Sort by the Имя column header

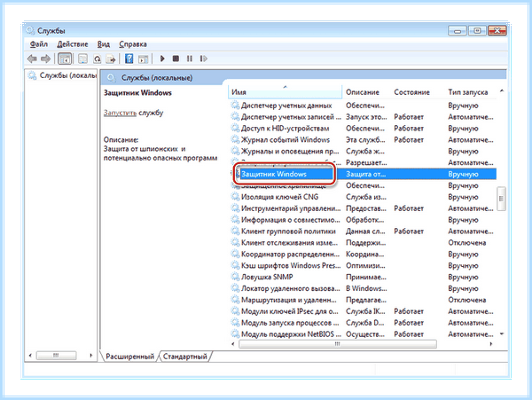point(285,92)
